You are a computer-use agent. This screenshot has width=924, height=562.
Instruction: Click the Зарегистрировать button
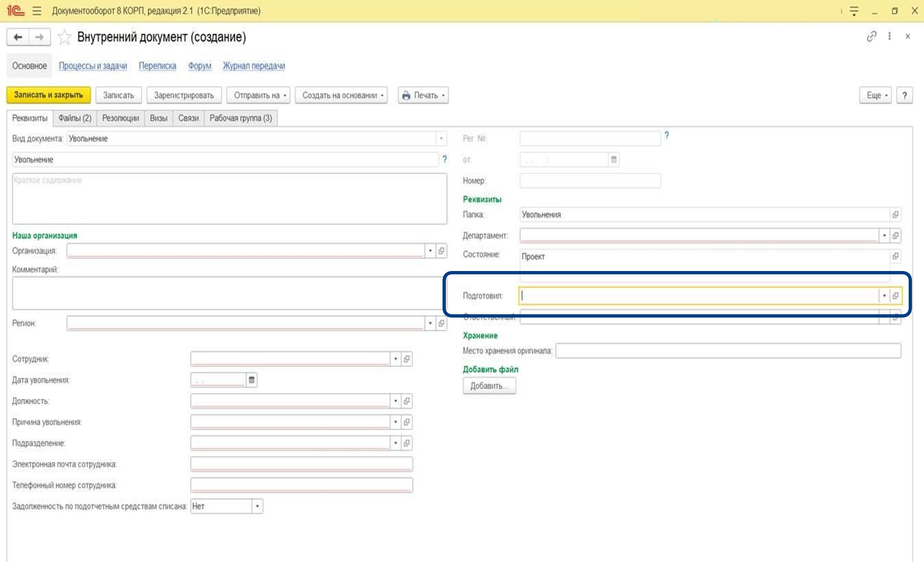point(184,95)
